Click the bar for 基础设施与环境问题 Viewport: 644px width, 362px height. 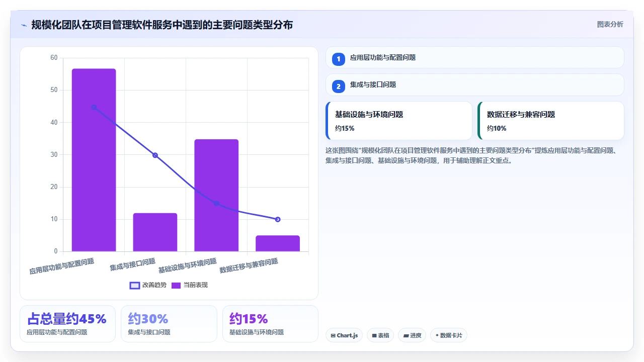point(216,195)
